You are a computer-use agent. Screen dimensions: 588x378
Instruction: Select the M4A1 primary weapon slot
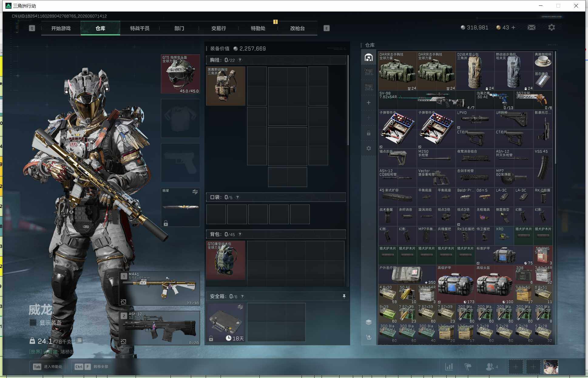(x=160, y=288)
